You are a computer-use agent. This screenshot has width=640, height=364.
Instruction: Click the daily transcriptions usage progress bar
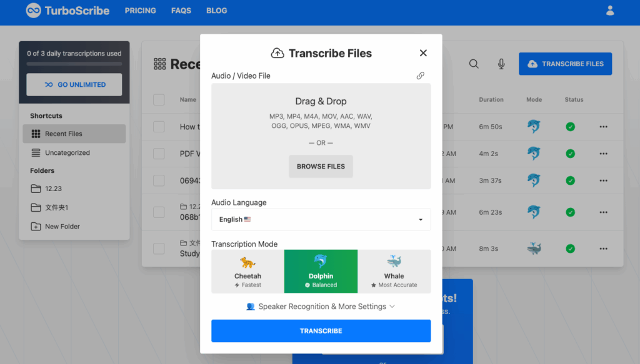point(74,64)
